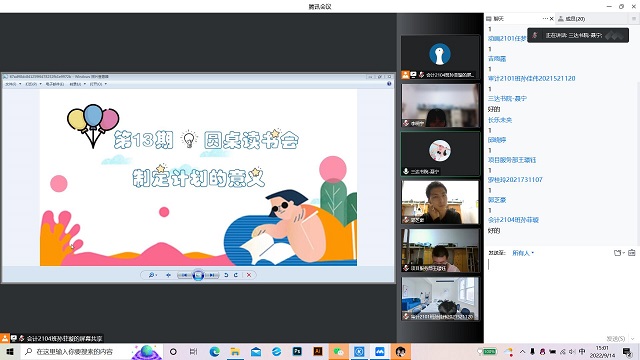Select the chat tab header
Screen dimensions: 640x360
[x=495, y=18]
